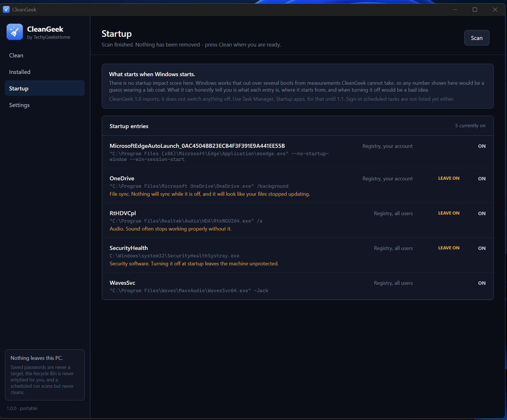Viewport: 507px width, 420px height.
Task: Click the WavesSvc64.exe -Jack path
Action: (189, 291)
